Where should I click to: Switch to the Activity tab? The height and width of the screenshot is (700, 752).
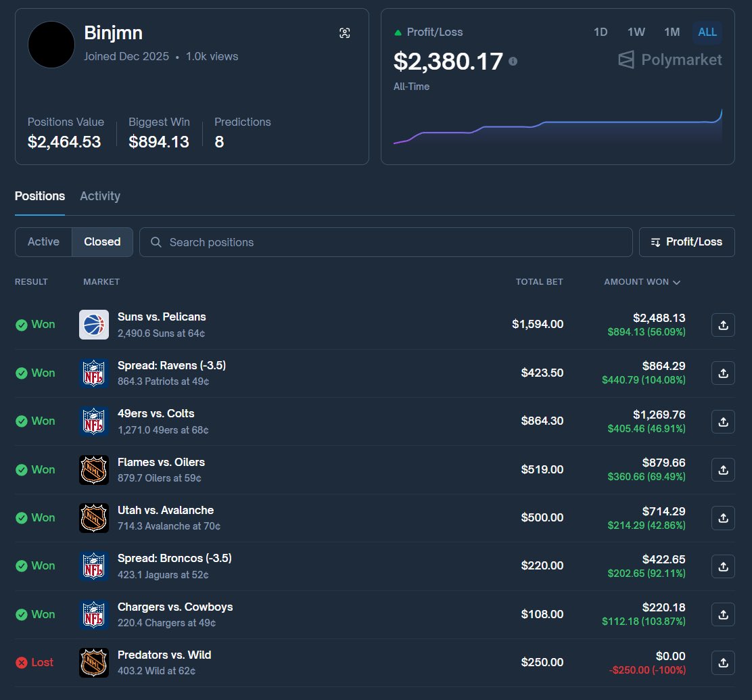coord(100,196)
